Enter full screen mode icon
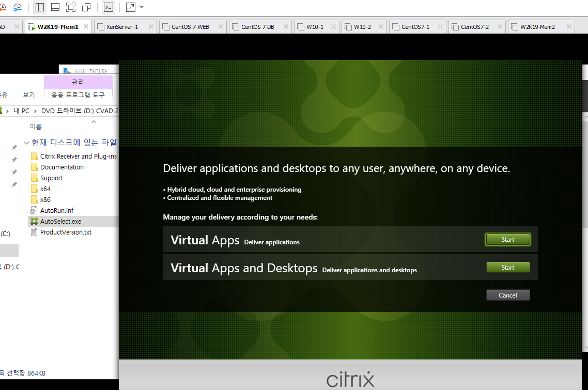The image size is (588, 390). (x=70, y=7)
